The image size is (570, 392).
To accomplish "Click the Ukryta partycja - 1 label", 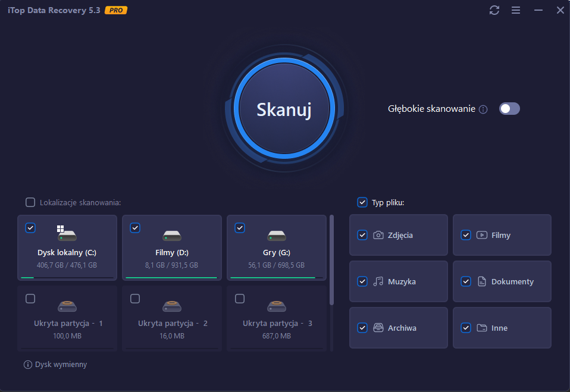I will (68, 324).
